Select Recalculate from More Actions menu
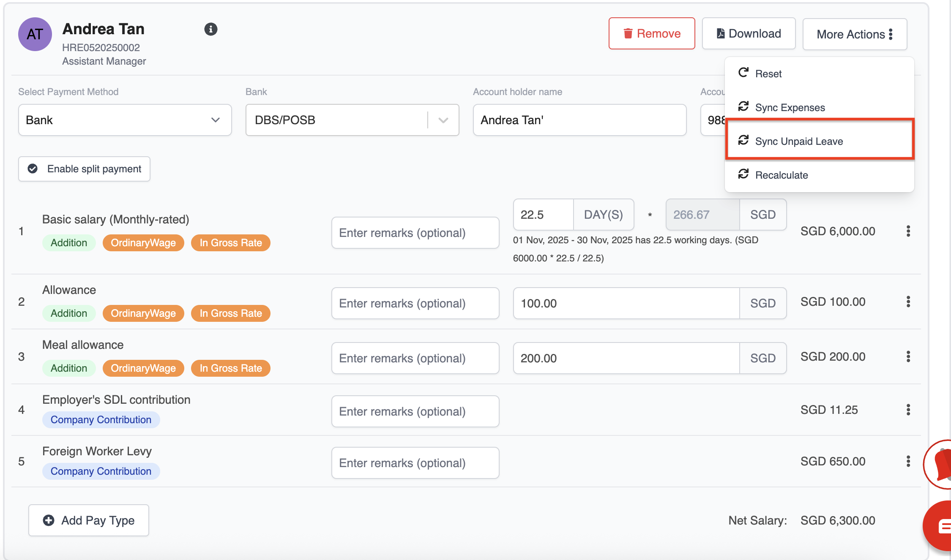 click(781, 175)
